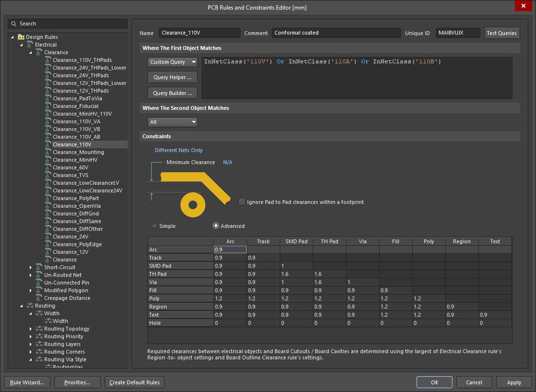Click the Minimum Clearance N/A value
Image resolution: width=536 pixels, height=392 pixels.
pyautogui.click(x=227, y=162)
